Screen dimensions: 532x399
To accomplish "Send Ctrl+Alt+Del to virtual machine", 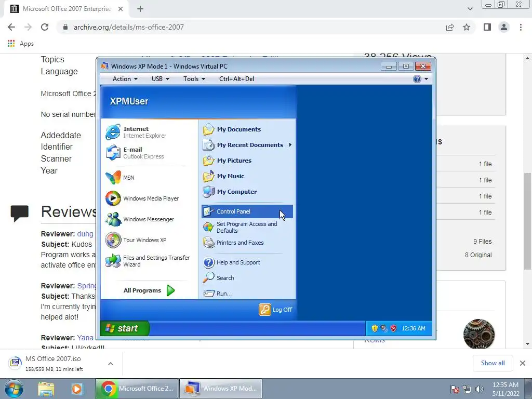I will (236, 79).
